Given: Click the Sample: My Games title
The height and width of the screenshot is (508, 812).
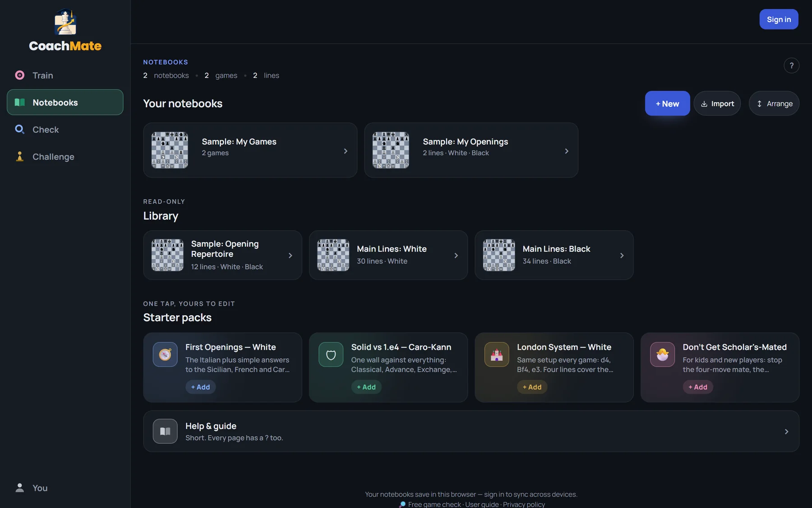Looking at the screenshot, I should 239,142.
